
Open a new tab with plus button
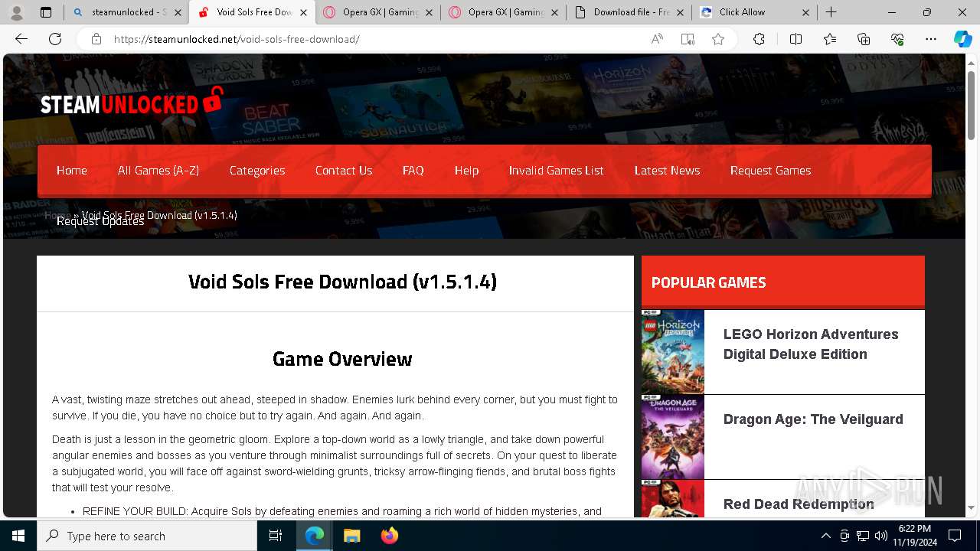click(831, 12)
